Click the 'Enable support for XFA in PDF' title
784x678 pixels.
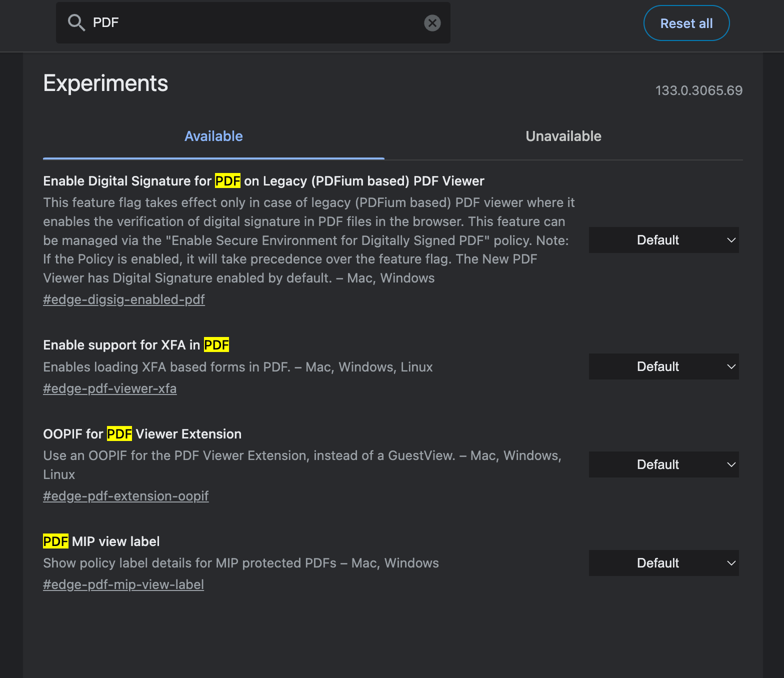tap(136, 345)
